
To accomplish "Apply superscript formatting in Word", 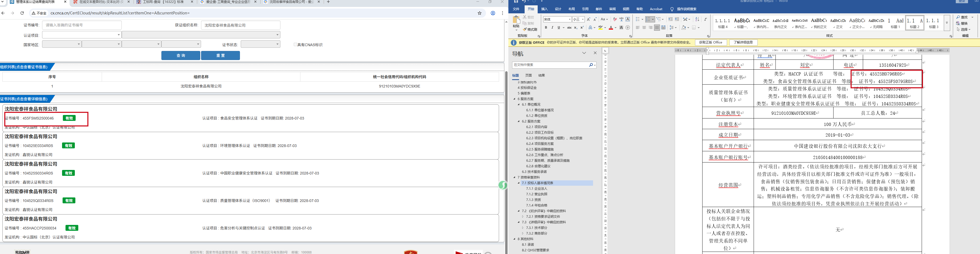I will (x=582, y=27).
